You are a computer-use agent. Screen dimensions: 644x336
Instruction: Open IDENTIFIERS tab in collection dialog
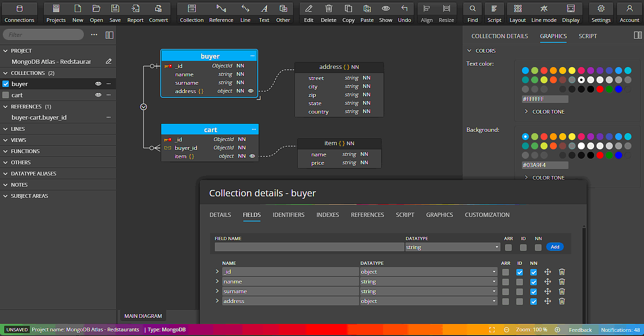coord(288,215)
